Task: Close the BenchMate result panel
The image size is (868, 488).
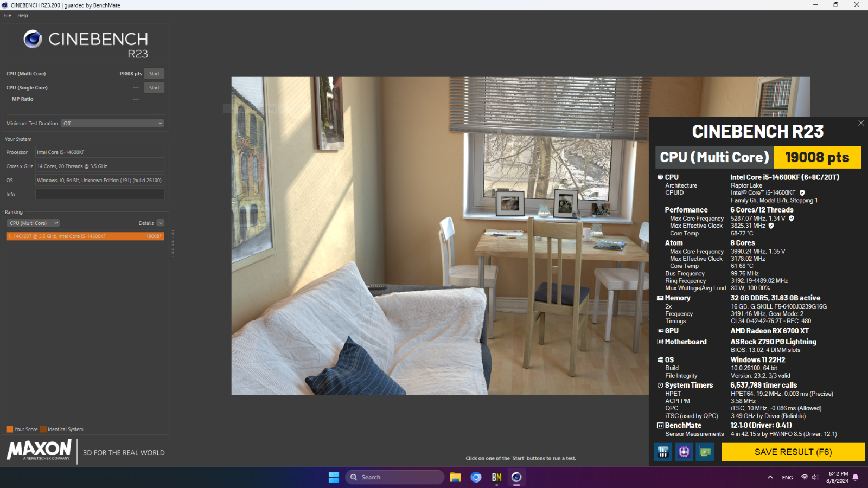Action: (861, 123)
